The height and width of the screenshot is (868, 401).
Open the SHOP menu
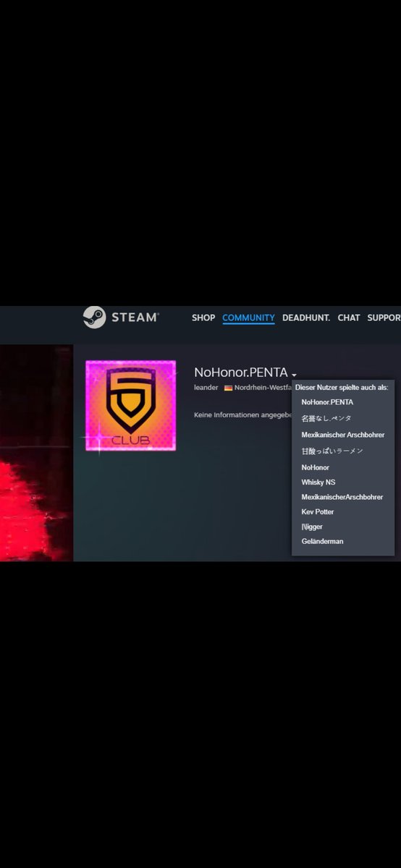203,318
